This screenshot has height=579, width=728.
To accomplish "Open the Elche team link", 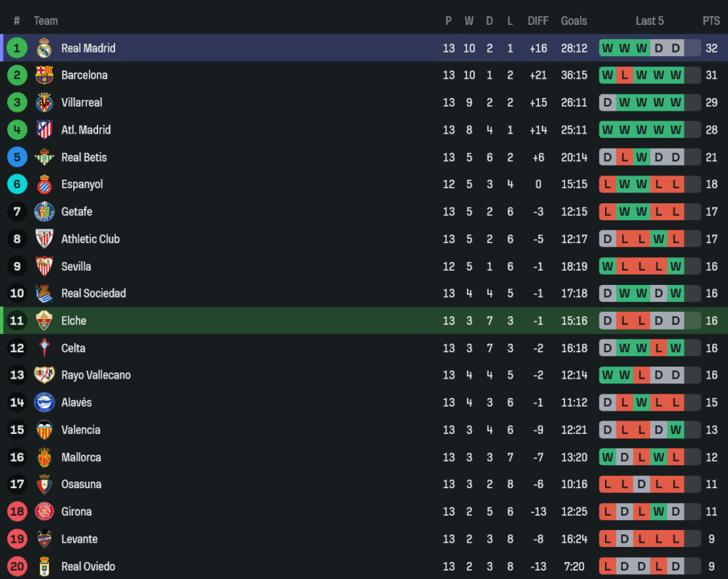I will click(74, 321).
